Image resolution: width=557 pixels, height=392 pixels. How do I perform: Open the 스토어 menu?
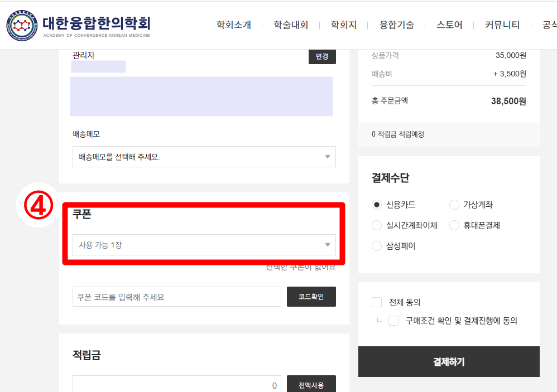click(449, 25)
